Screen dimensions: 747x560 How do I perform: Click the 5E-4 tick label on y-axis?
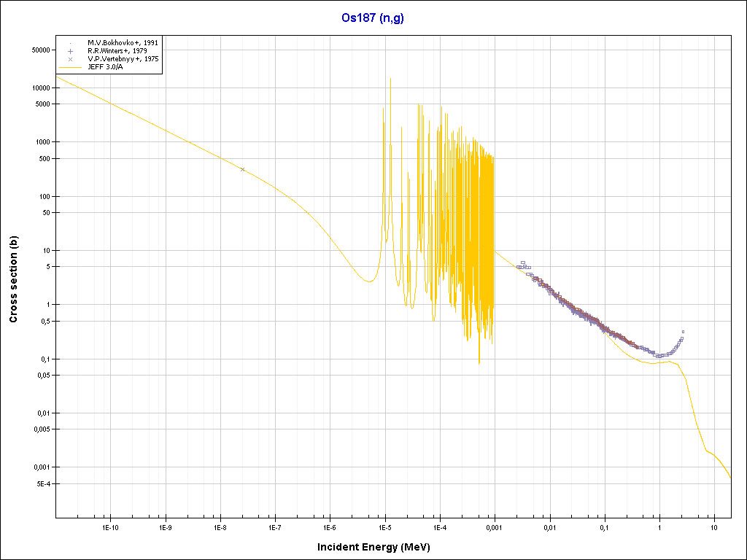coord(39,483)
